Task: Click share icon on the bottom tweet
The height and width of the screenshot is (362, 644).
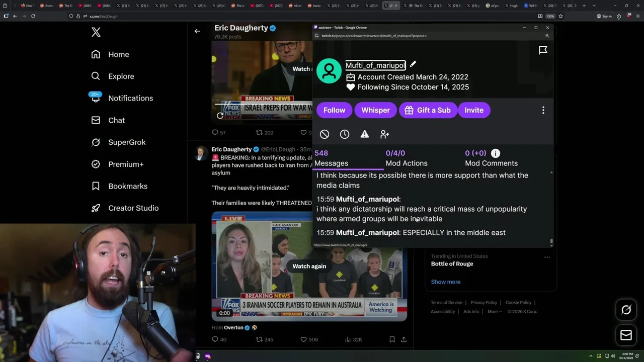Action: pyautogui.click(x=404, y=339)
